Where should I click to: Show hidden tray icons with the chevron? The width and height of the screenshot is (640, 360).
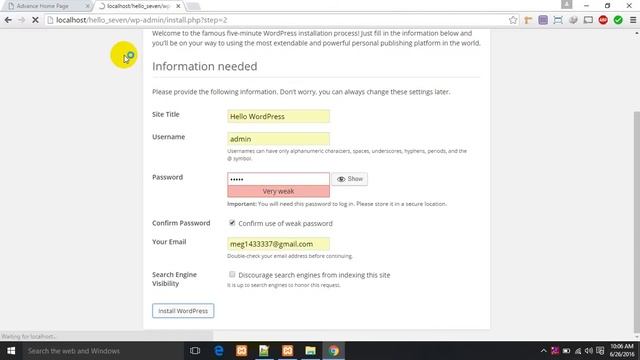point(543,351)
